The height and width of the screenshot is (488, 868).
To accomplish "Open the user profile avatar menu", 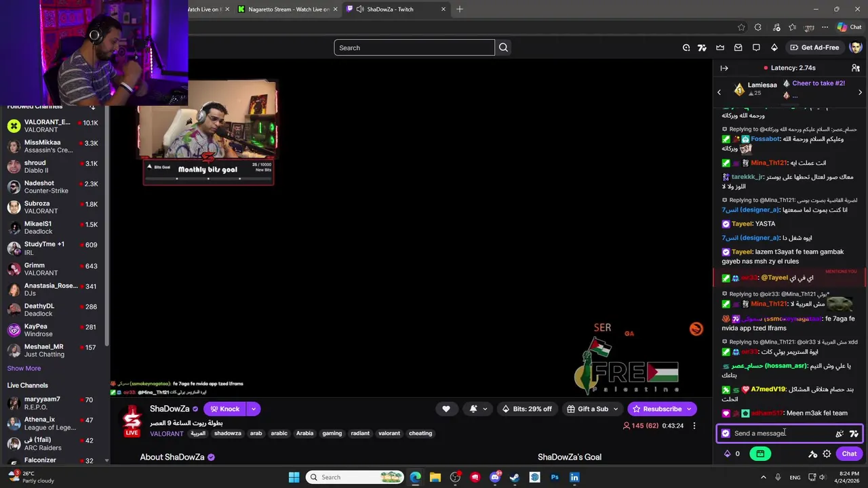I will tap(856, 47).
